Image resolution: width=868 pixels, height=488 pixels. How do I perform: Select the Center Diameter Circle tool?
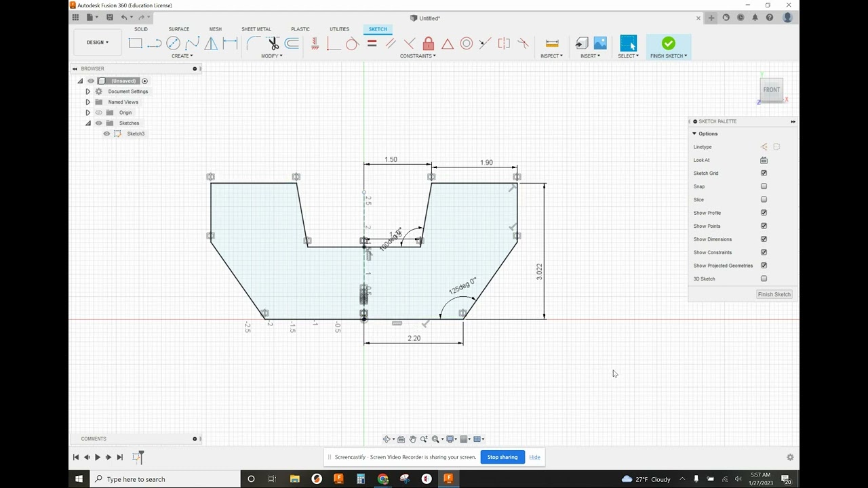pos(173,43)
